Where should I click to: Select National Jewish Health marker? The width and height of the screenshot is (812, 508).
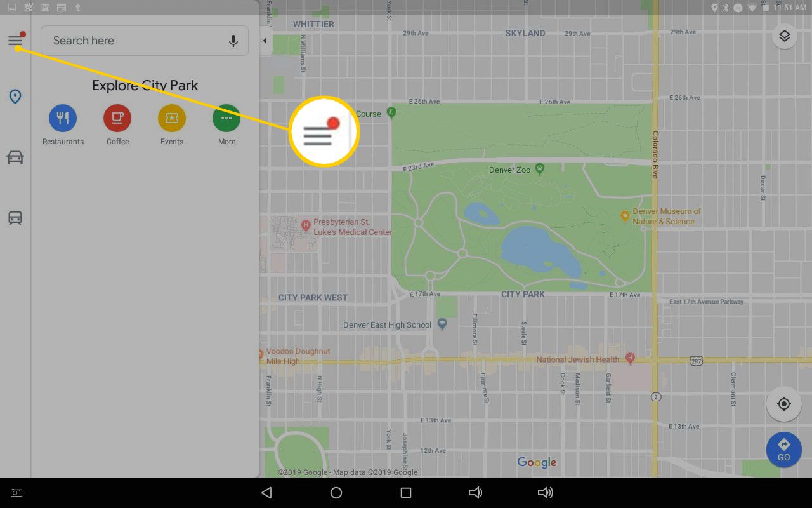(x=630, y=358)
